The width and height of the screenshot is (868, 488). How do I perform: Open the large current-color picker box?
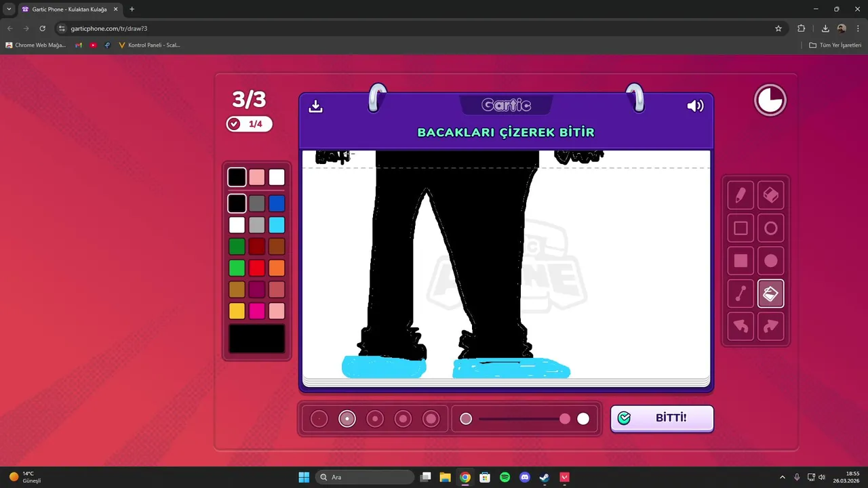click(x=257, y=339)
